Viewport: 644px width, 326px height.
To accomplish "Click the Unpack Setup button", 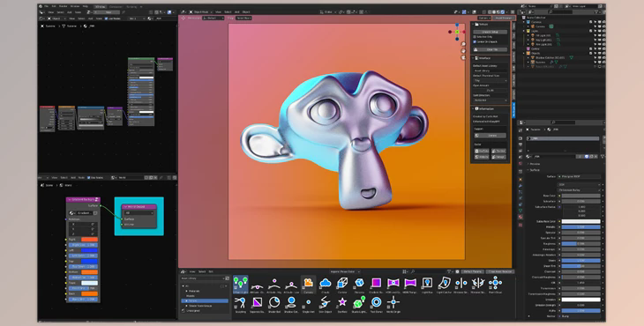I will coord(490,32).
